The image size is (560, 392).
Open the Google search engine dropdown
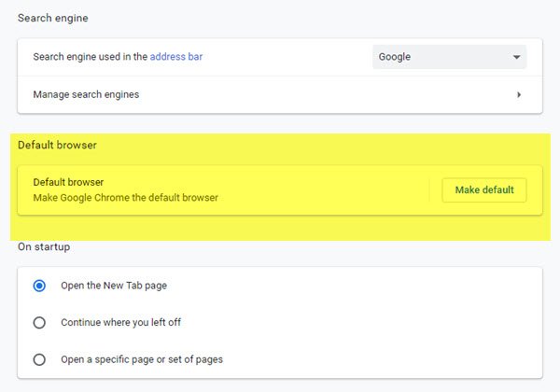(x=449, y=57)
